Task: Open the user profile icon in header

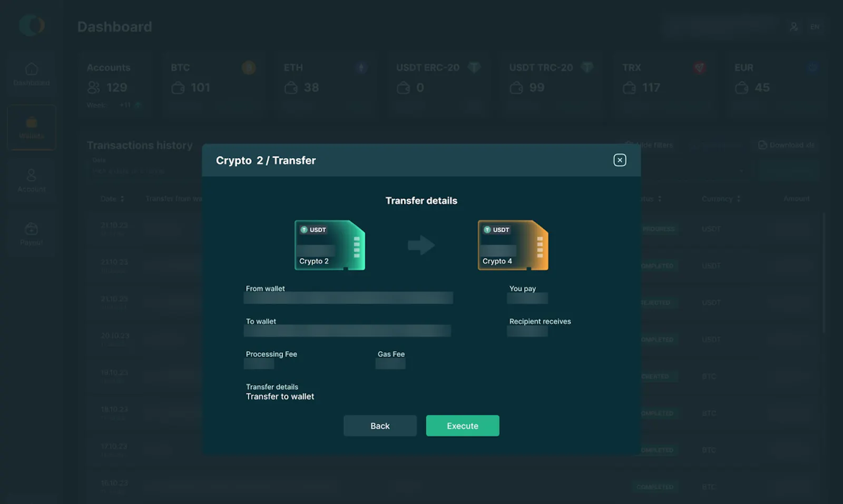Action: pos(794,26)
